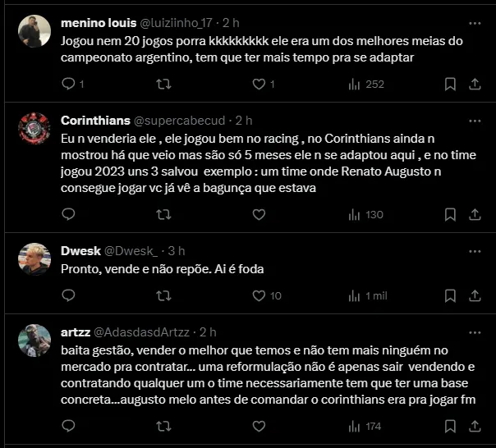Viewport: 496px width, 448px height.
Task: View analytics showing 252 views
Action: pos(366,84)
